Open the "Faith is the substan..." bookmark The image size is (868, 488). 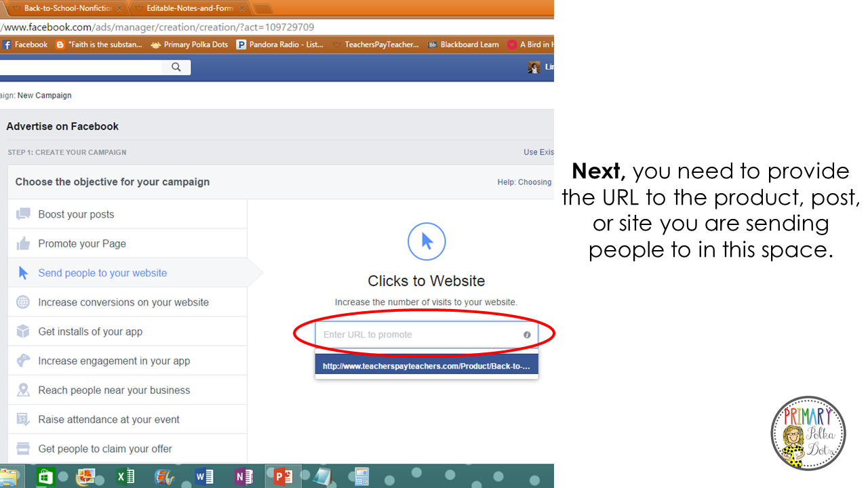pyautogui.click(x=99, y=45)
